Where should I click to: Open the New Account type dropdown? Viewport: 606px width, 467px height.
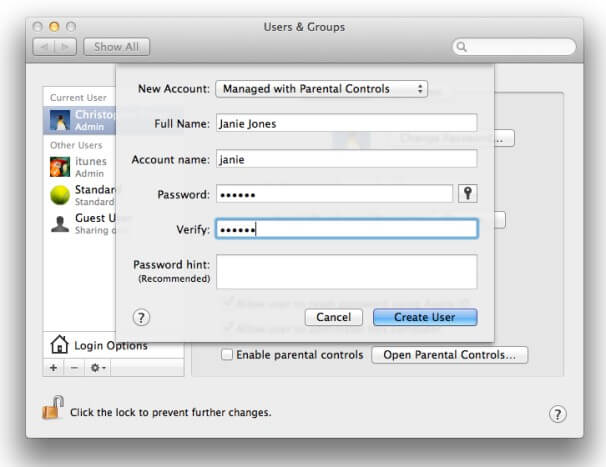321,89
